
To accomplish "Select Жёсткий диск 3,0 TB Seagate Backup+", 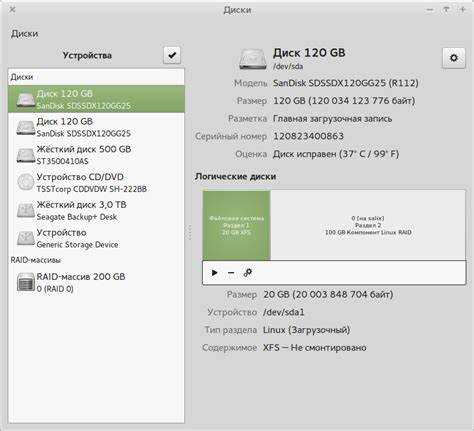I will pyautogui.click(x=96, y=210).
